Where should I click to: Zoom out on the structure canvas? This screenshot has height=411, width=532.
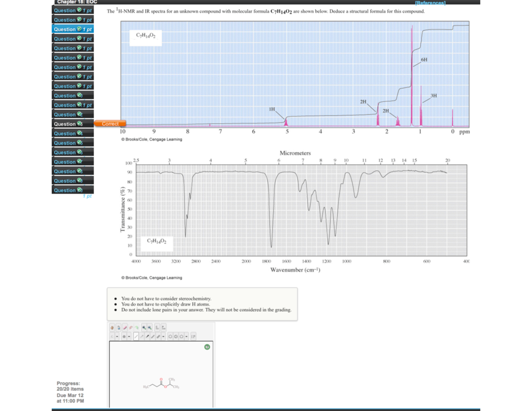tap(151, 328)
